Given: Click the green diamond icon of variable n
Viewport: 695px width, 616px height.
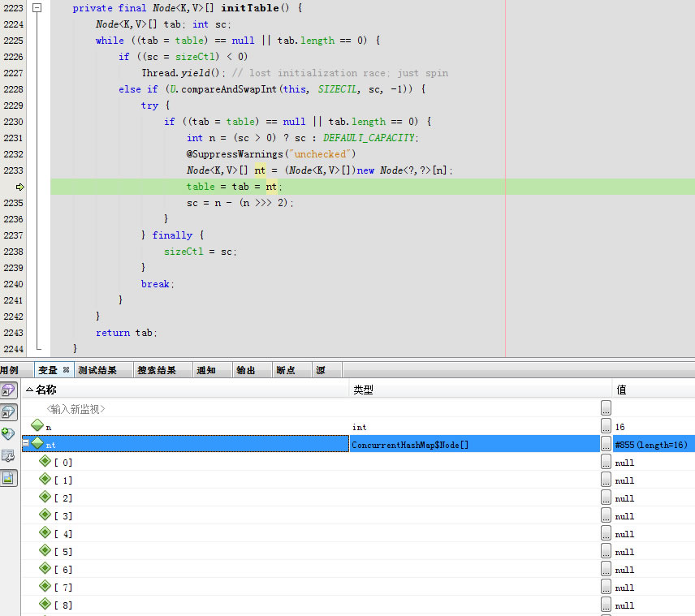Looking at the screenshot, I should pos(37,425).
